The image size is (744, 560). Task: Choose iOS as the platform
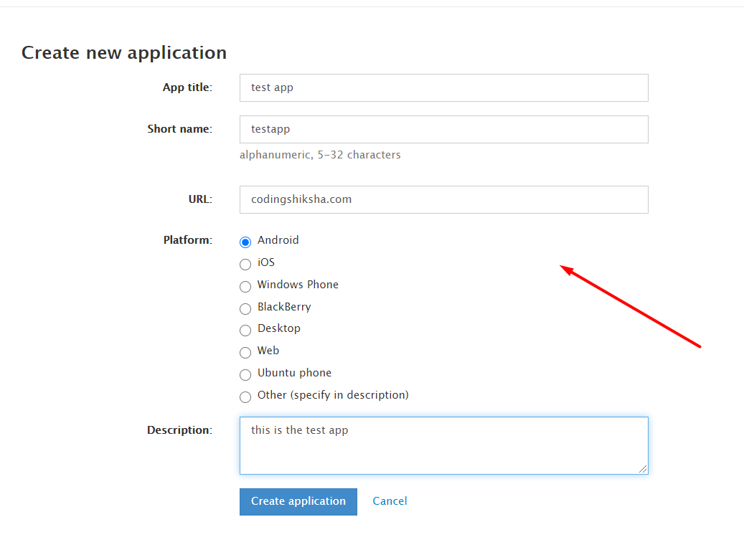pos(245,264)
